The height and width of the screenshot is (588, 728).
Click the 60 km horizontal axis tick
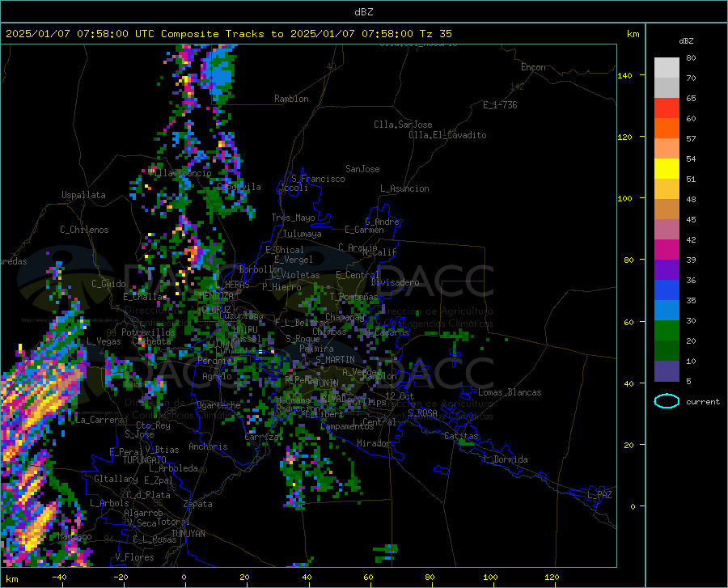pyautogui.click(x=368, y=577)
